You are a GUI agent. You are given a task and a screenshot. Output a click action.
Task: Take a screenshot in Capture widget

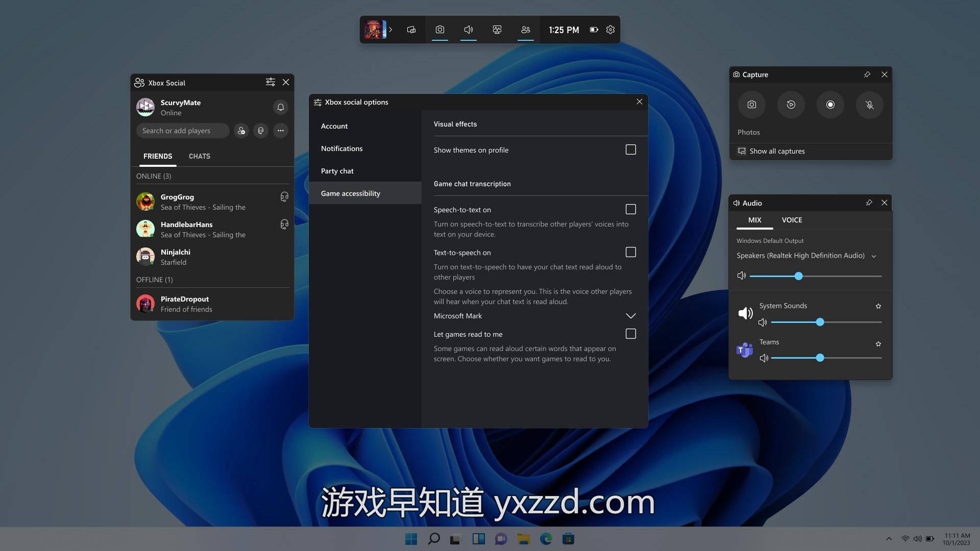752,105
